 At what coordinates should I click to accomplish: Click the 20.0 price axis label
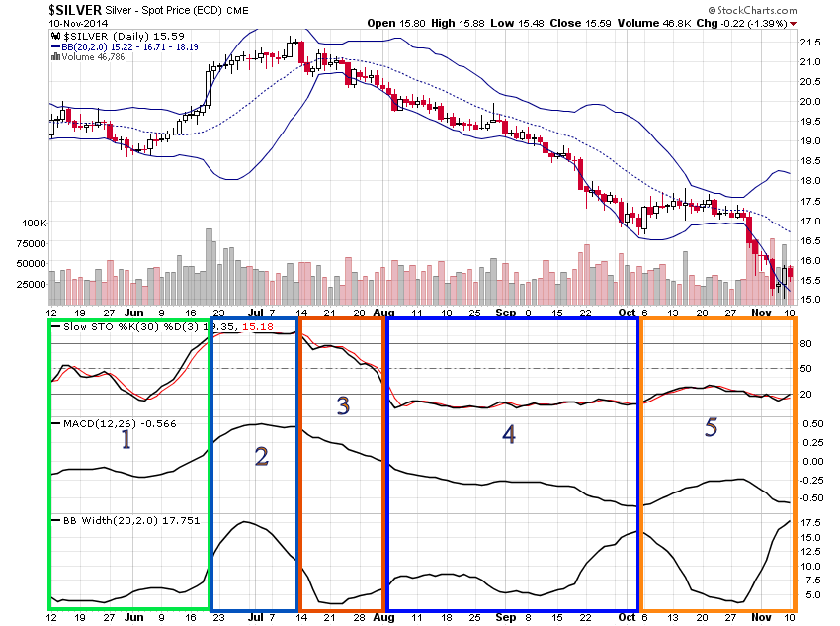[x=810, y=101]
